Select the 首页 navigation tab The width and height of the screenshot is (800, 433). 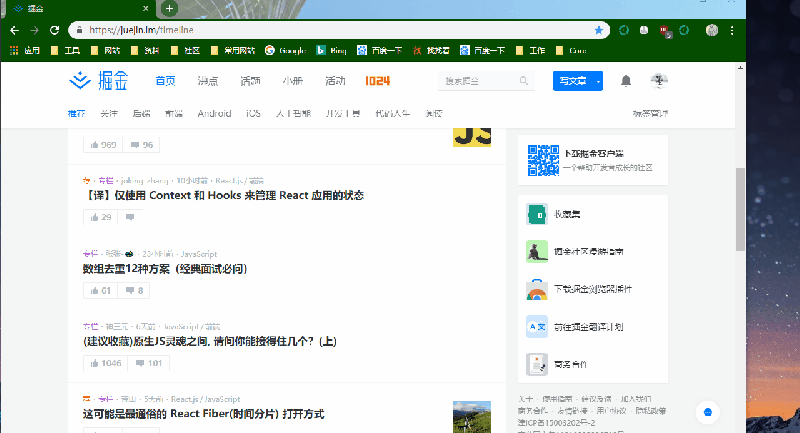click(165, 81)
